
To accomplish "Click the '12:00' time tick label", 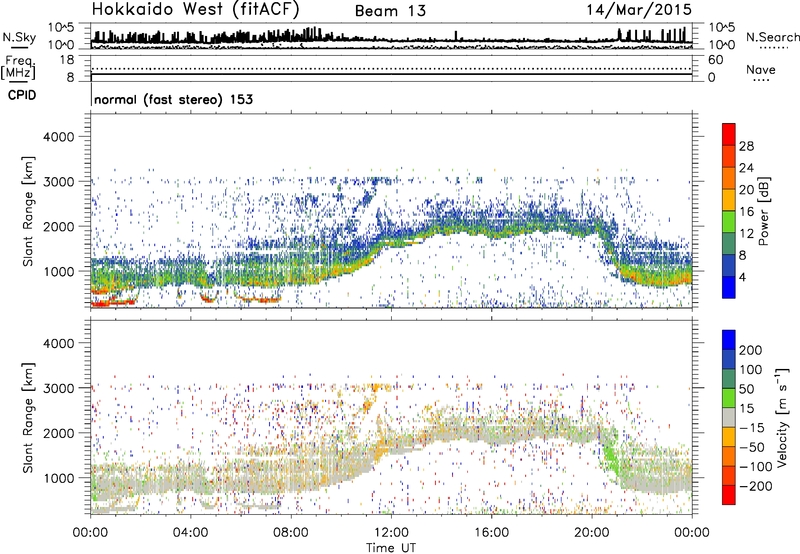I will click(391, 533).
